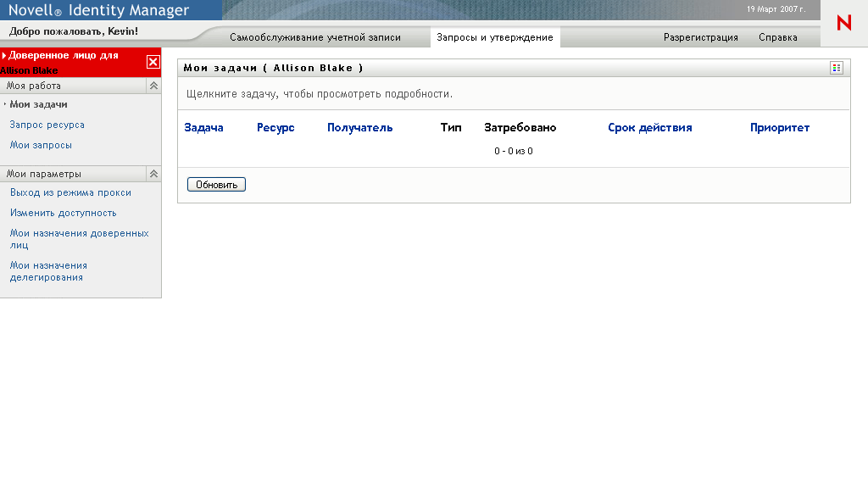Open Изменить доступность settings
The height and width of the screenshot is (484, 868).
pyautogui.click(x=63, y=213)
